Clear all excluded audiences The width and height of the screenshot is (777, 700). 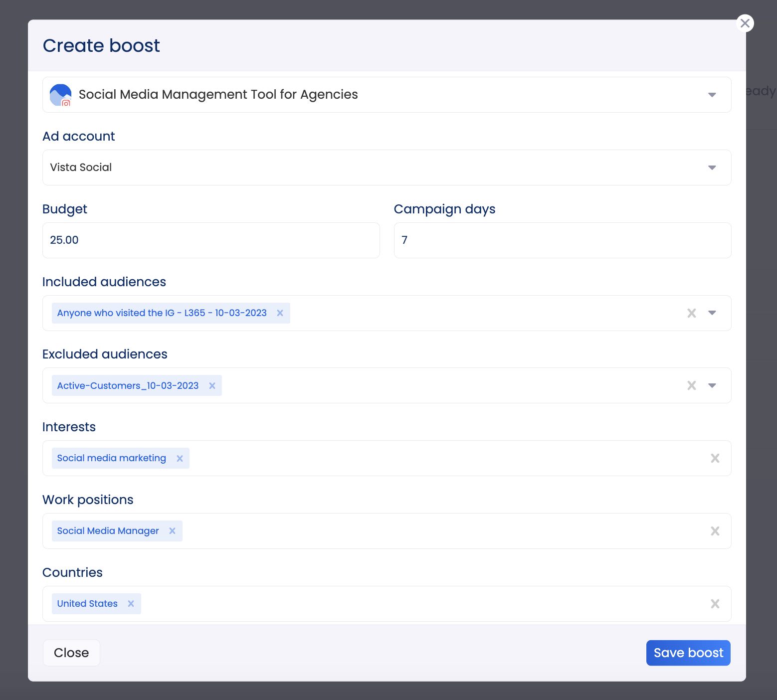691,385
